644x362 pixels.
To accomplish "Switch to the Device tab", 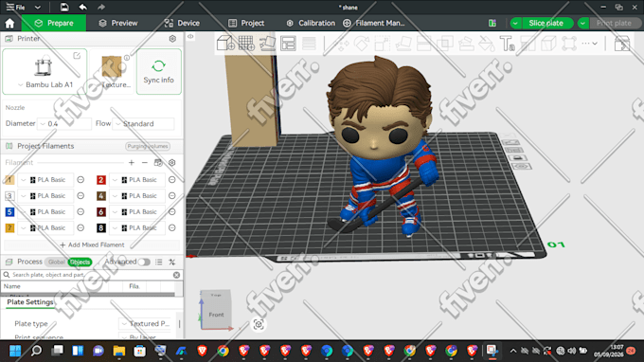I will point(182,24).
